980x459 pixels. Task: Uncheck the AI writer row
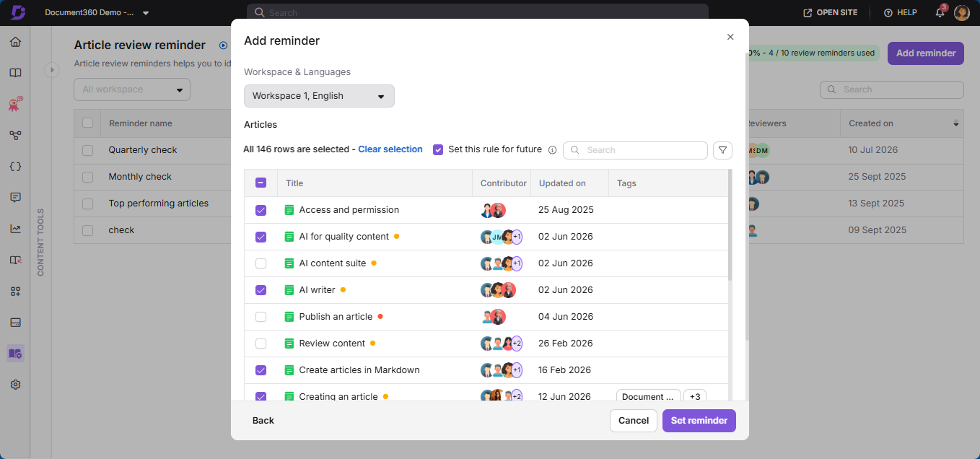tap(261, 290)
